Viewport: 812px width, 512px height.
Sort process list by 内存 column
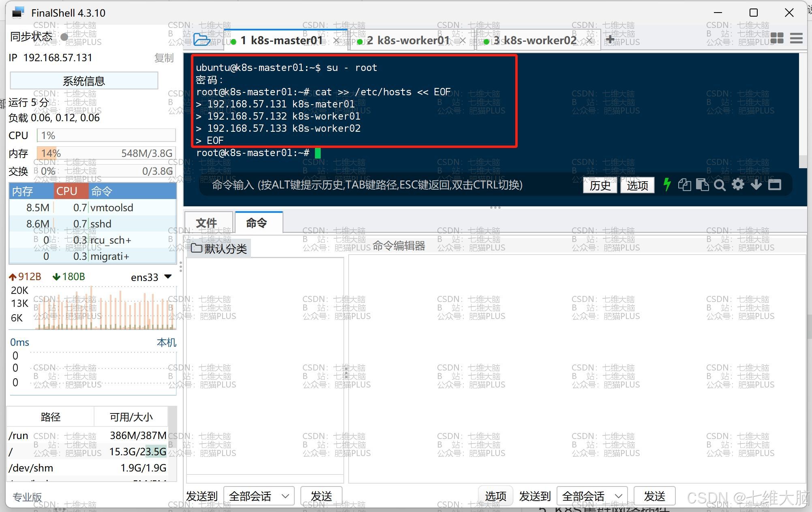(31, 191)
